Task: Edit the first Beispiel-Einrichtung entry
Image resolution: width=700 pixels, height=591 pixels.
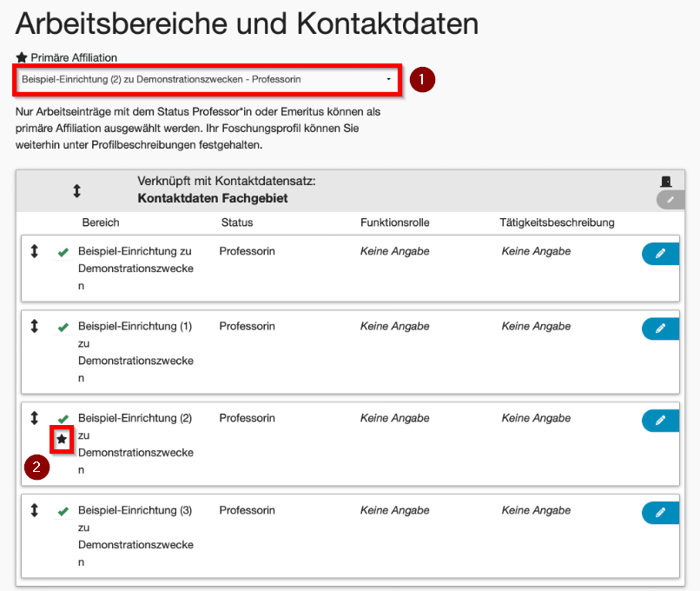Action: tap(660, 253)
